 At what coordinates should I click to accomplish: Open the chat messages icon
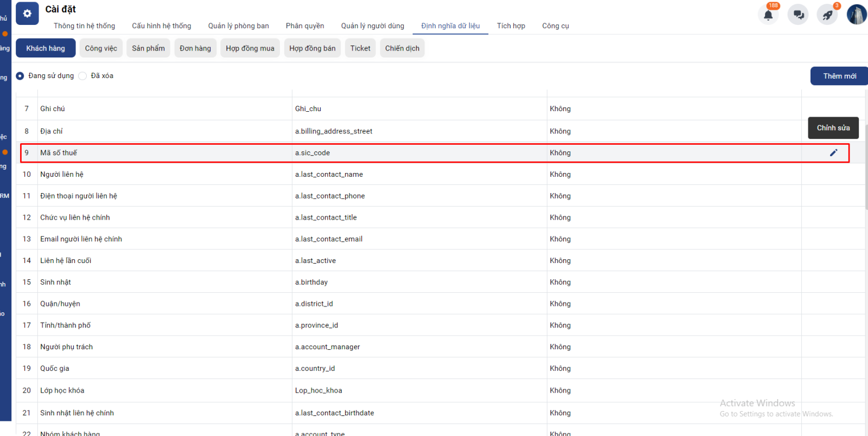798,15
